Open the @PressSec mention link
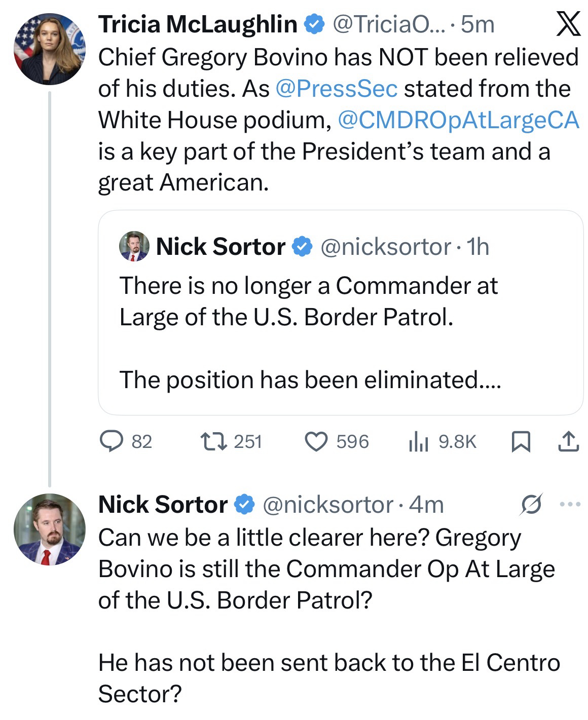Viewport: 588px width, 720px height. [336, 89]
